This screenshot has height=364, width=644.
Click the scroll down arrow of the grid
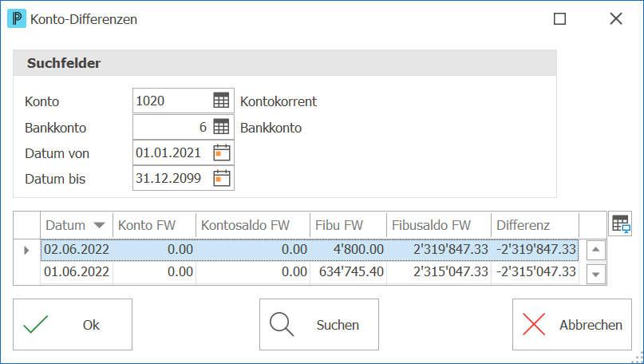[x=596, y=274]
